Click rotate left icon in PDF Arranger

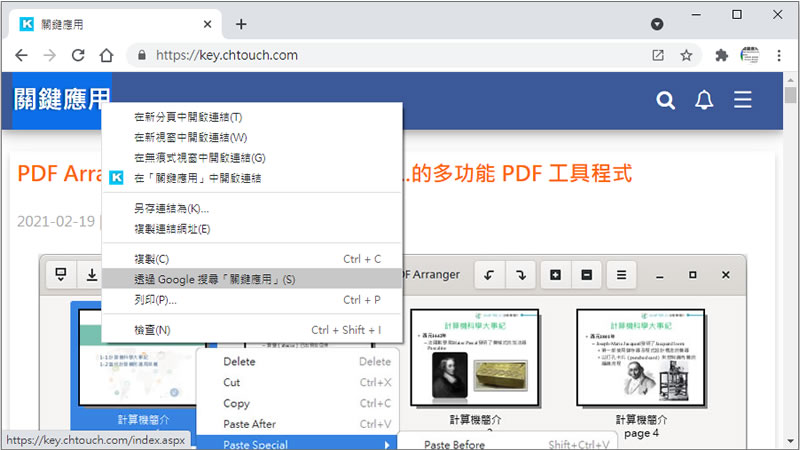pos(489,275)
